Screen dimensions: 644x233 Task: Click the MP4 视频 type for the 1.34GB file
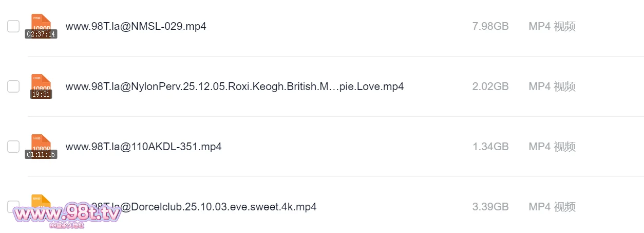[x=552, y=147]
